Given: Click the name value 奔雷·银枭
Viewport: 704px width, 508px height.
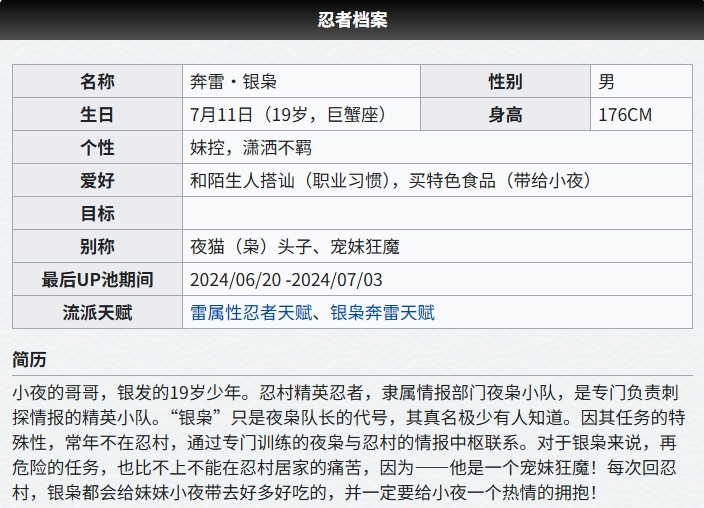Looking at the screenshot, I should coord(233,82).
